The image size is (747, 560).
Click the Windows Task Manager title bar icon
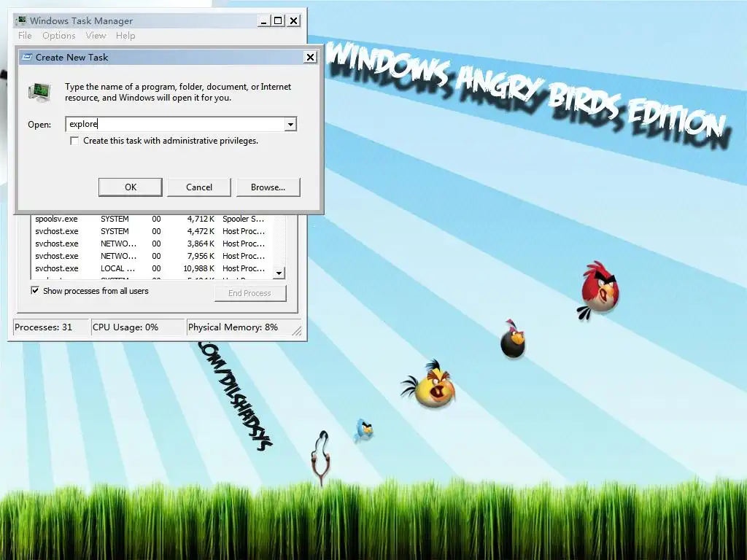click(21, 20)
